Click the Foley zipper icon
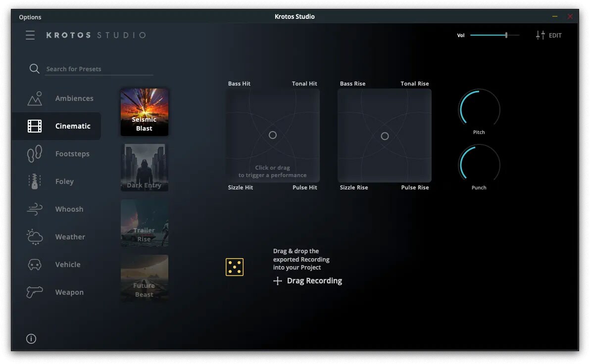Image resolution: width=590 pixels, height=364 pixels. [35, 182]
